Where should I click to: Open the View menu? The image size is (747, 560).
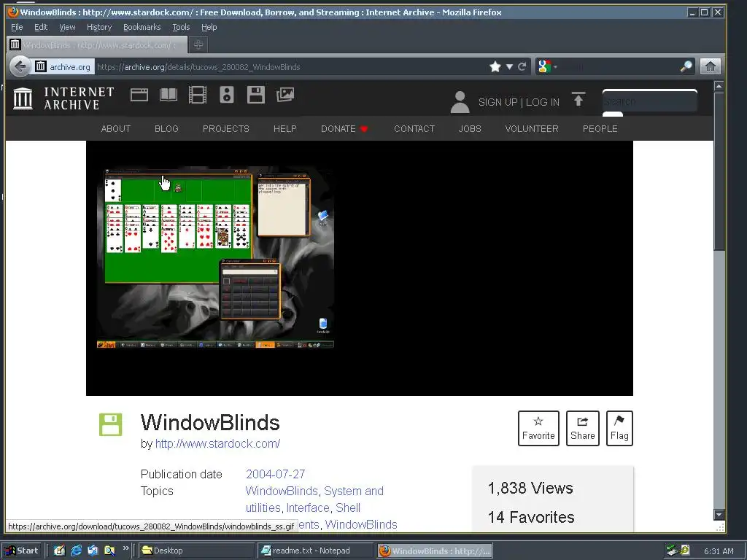pyautogui.click(x=67, y=27)
